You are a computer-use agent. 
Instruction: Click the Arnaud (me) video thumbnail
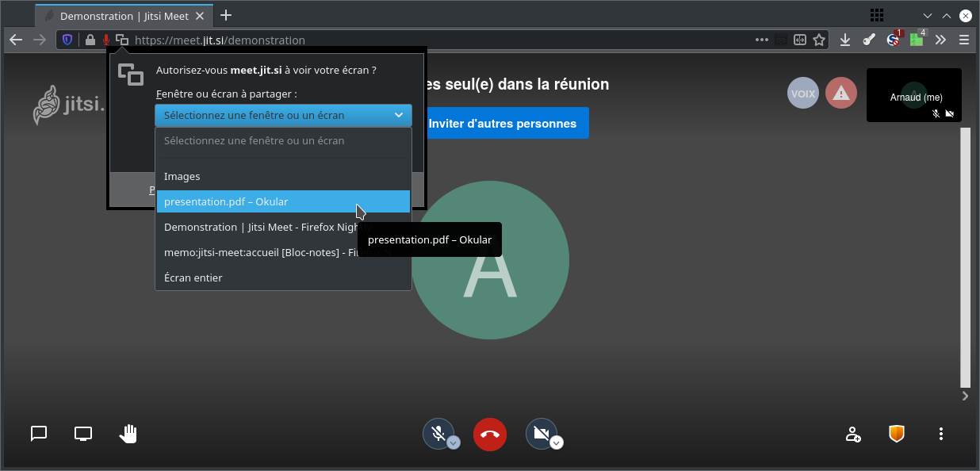point(913,95)
